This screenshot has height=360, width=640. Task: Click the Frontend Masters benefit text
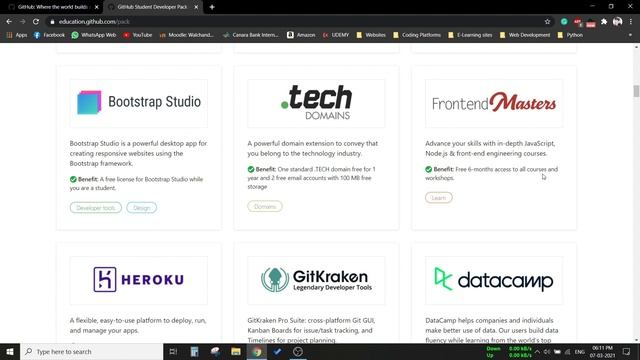click(491, 173)
